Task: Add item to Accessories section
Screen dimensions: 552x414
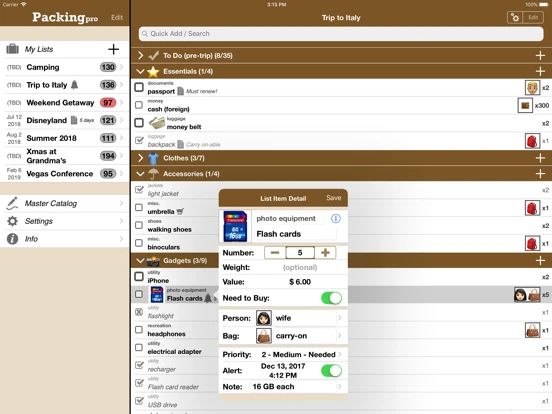Action: pos(540,174)
